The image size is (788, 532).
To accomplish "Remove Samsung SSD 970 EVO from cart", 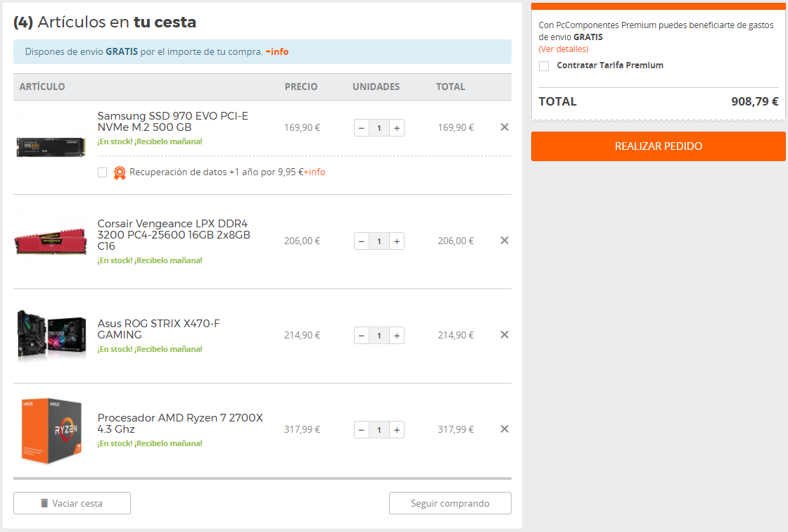I will tap(504, 127).
